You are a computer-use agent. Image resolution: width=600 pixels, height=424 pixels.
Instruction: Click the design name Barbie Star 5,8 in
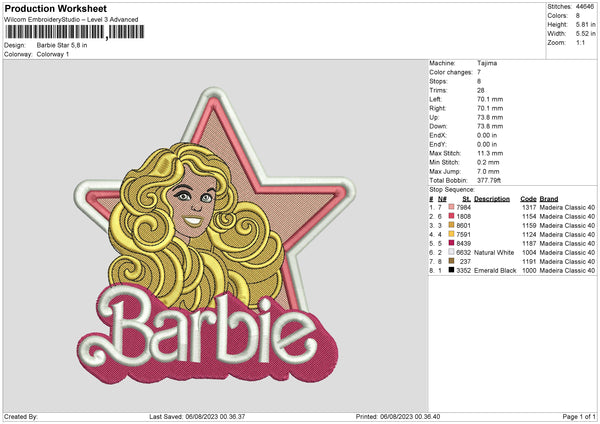point(62,45)
